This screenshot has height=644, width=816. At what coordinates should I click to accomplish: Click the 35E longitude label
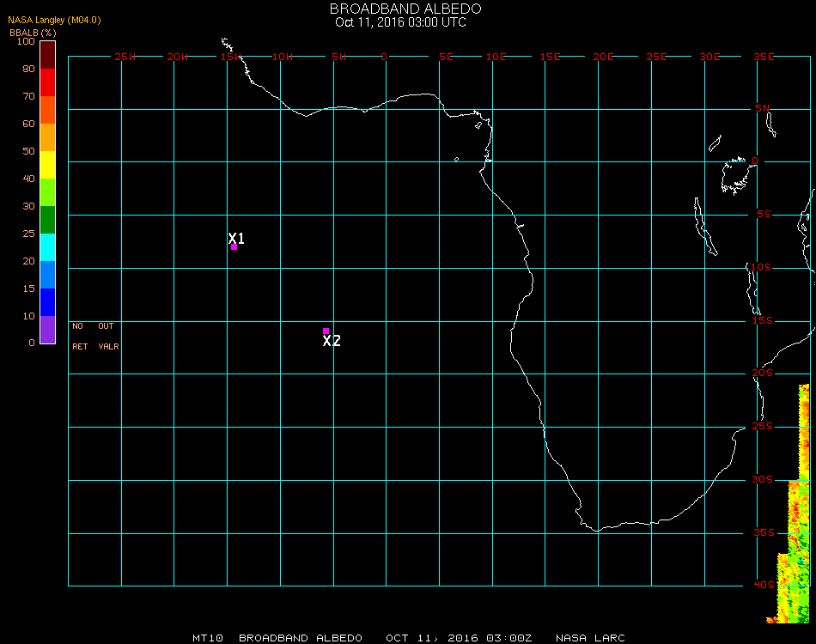click(764, 57)
